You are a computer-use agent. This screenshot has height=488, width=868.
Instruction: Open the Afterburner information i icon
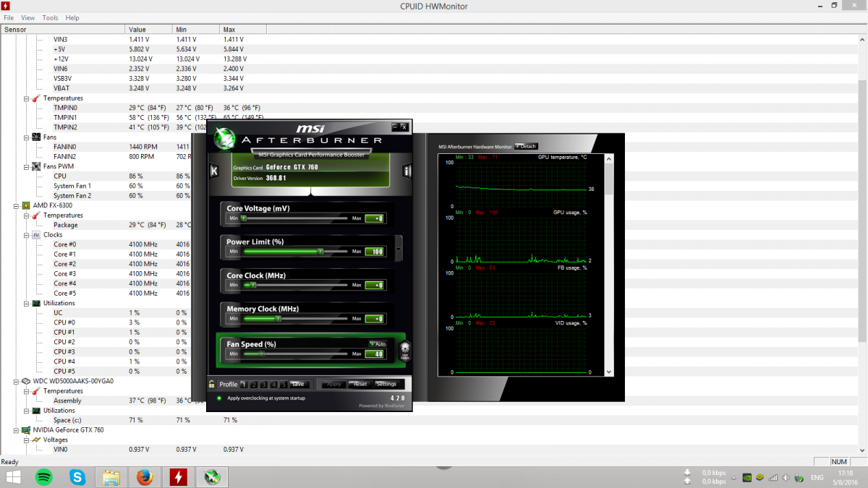point(407,171)
